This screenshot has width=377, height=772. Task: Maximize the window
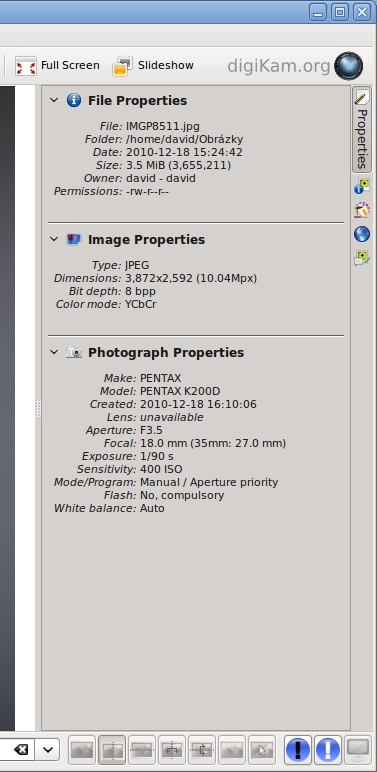pyautogui.click(x=340, y=12)
